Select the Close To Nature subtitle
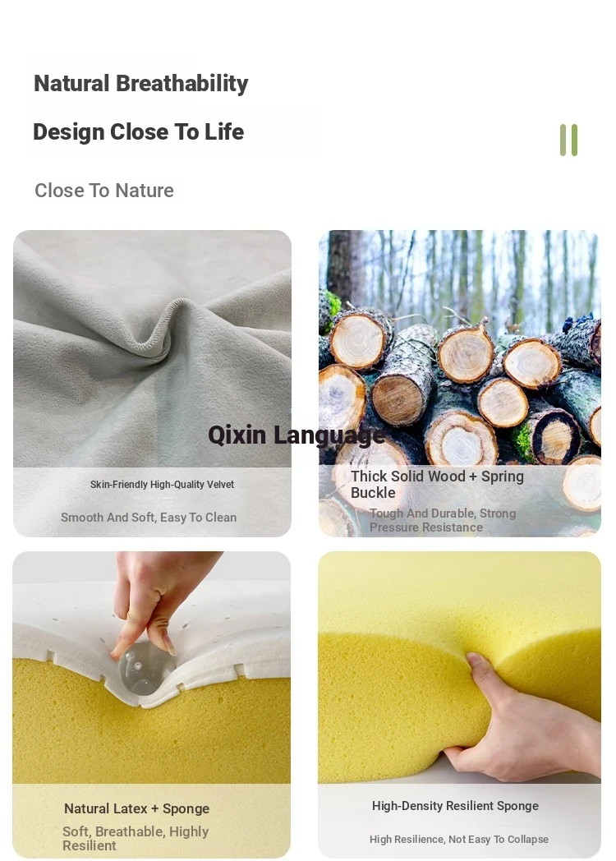 [x=104, y=191]
